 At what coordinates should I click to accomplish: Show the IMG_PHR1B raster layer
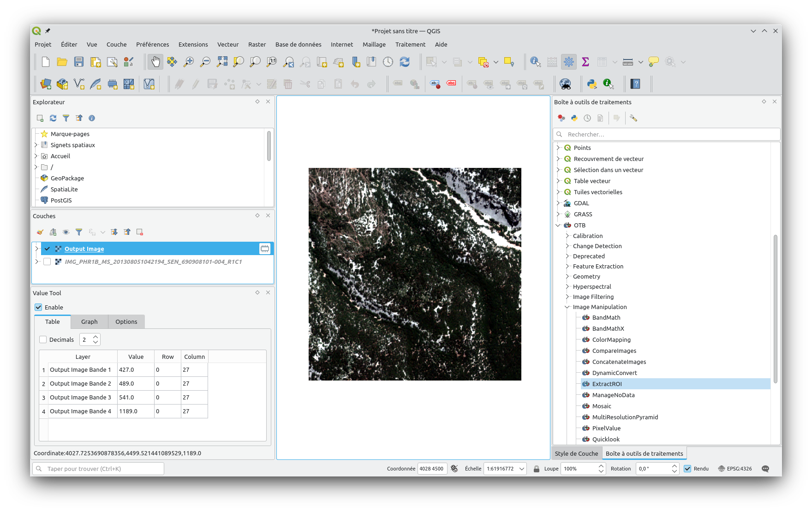(47, 262)
